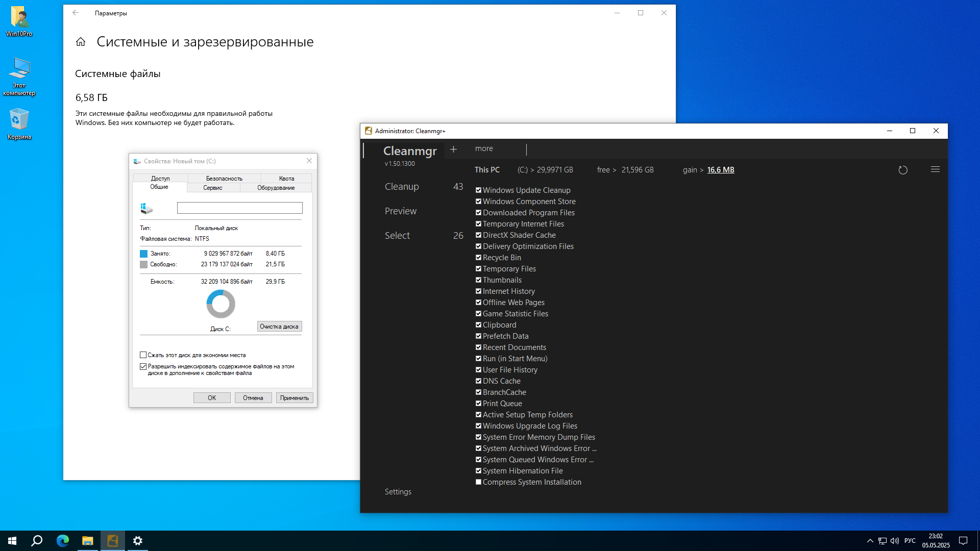Screen dimensions: 980x551
Task: Enable Compress System Installation
Action: tap(478, 482)
